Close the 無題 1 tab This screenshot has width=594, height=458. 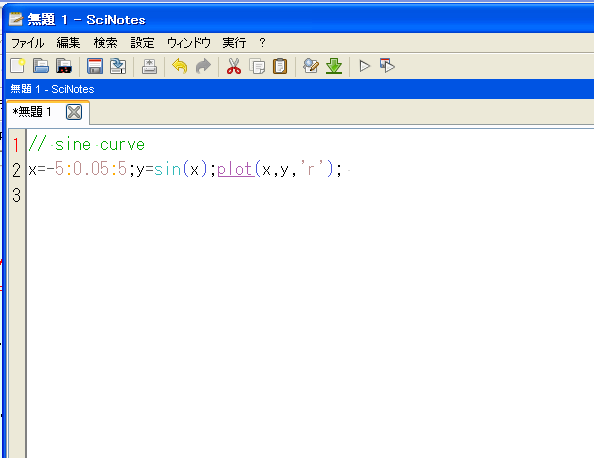pos(74,112)
